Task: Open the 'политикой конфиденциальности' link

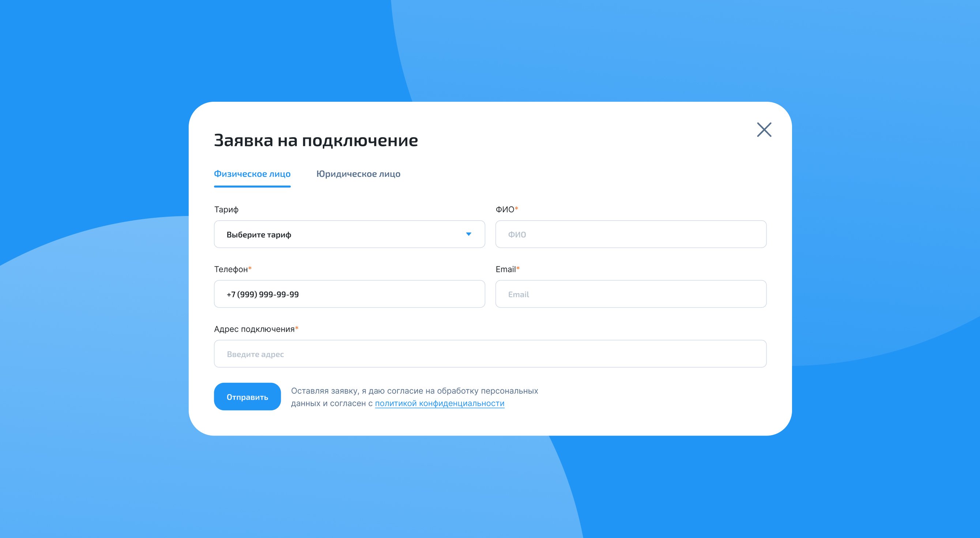Action: (440, 403)
